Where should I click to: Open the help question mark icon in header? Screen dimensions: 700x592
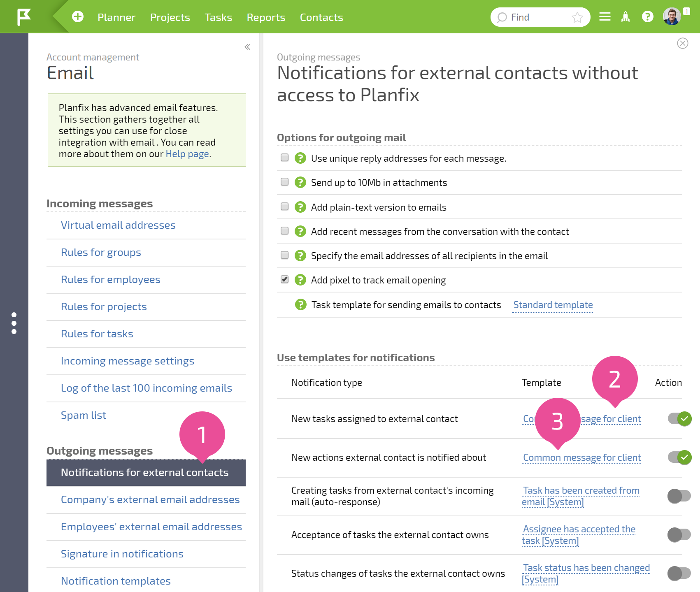647,17
